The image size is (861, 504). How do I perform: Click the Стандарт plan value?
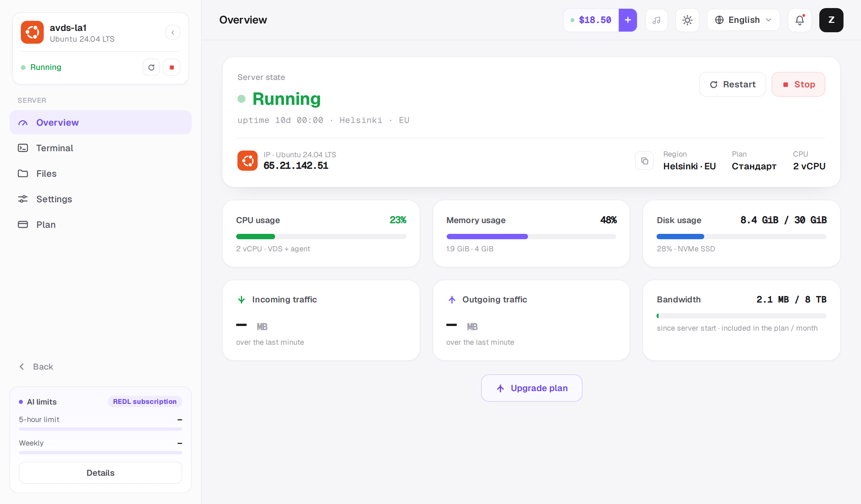754,167
